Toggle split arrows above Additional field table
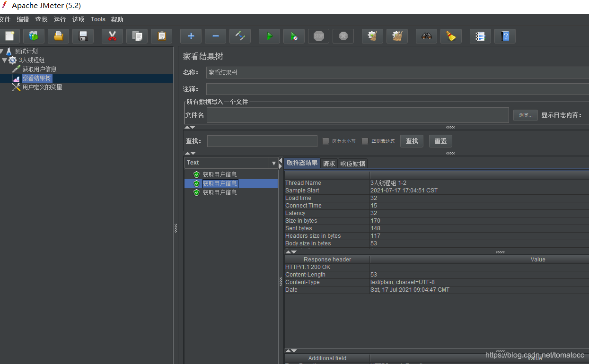 (x=291, y=351)
